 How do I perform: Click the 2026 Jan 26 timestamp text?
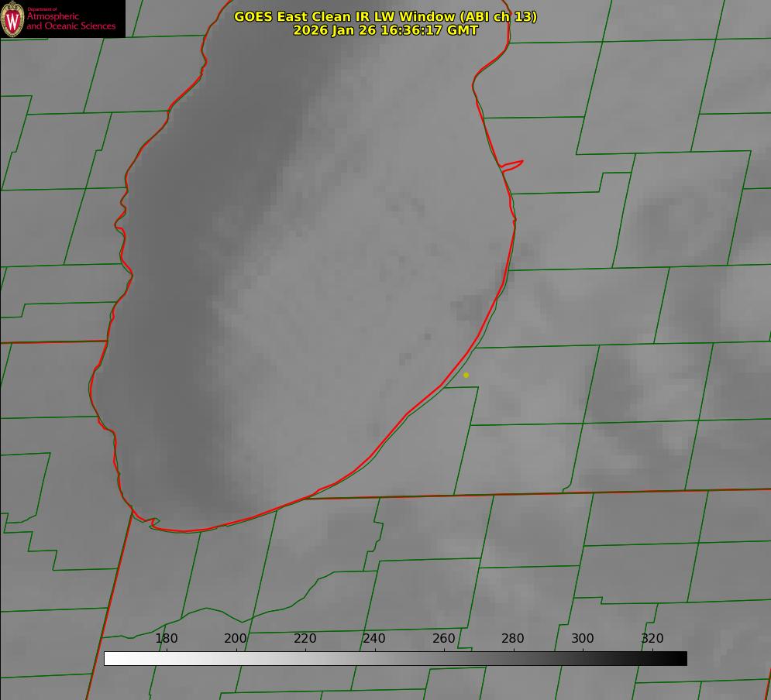(x=386, y=30)
